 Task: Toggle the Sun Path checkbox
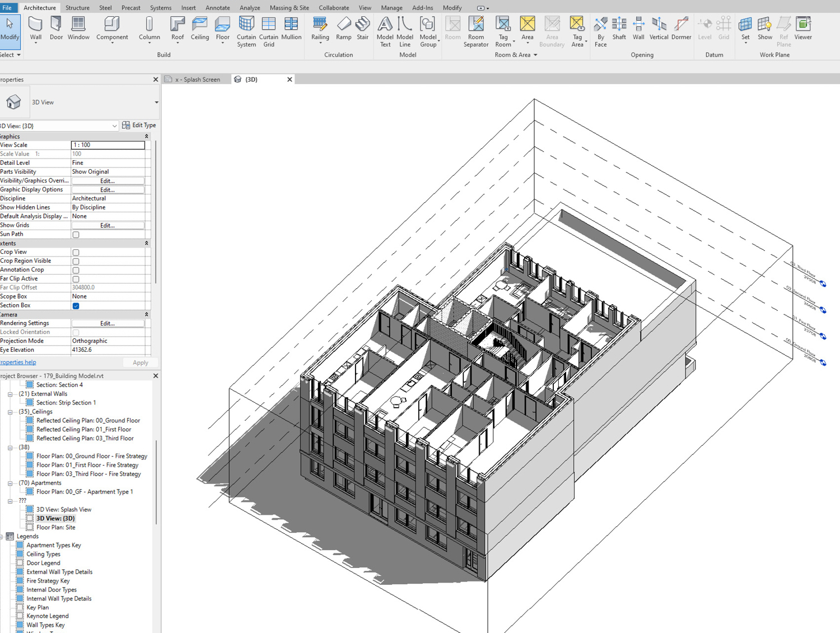coord(76,234)
